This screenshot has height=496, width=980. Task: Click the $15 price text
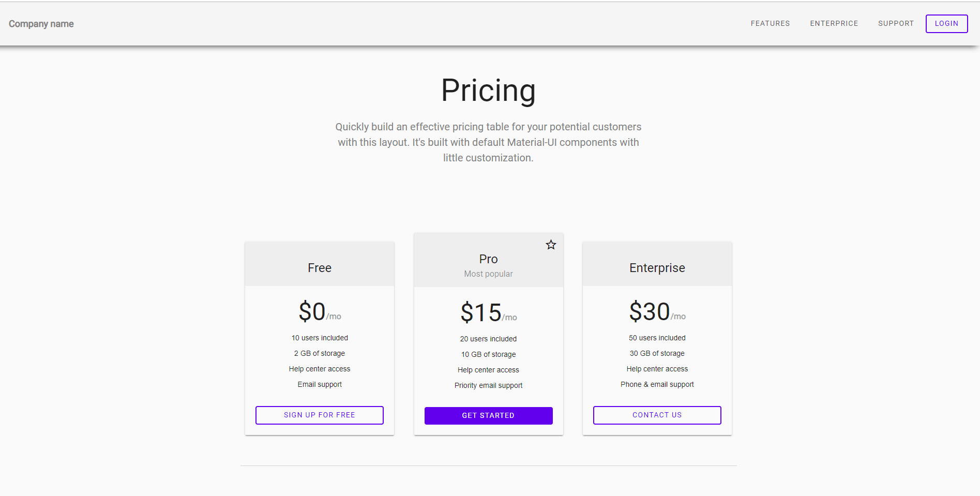[x=481, y=313]
